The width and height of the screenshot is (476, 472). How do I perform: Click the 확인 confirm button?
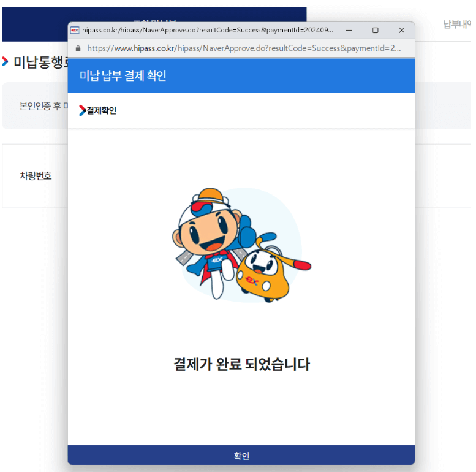[241, 455]
